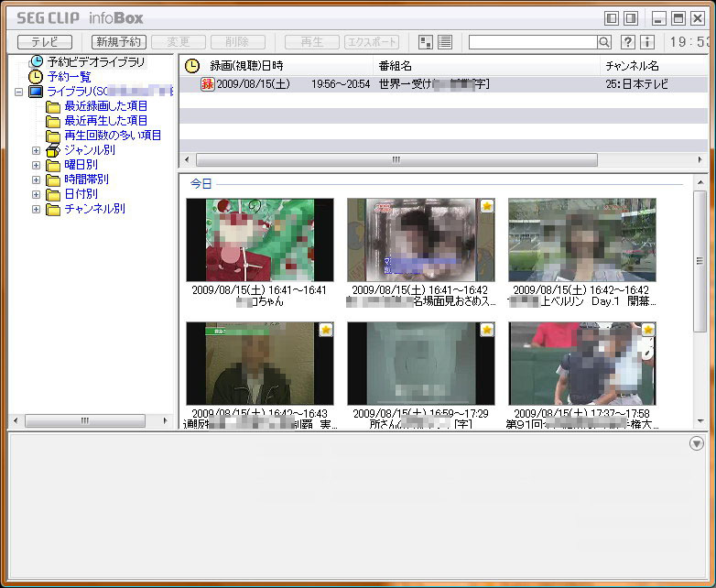Image resolution: width=716 pixels, height=588 pixels.
Task: Open the ベルリン Day.1 thumbnail
Action: pos(582,240)
